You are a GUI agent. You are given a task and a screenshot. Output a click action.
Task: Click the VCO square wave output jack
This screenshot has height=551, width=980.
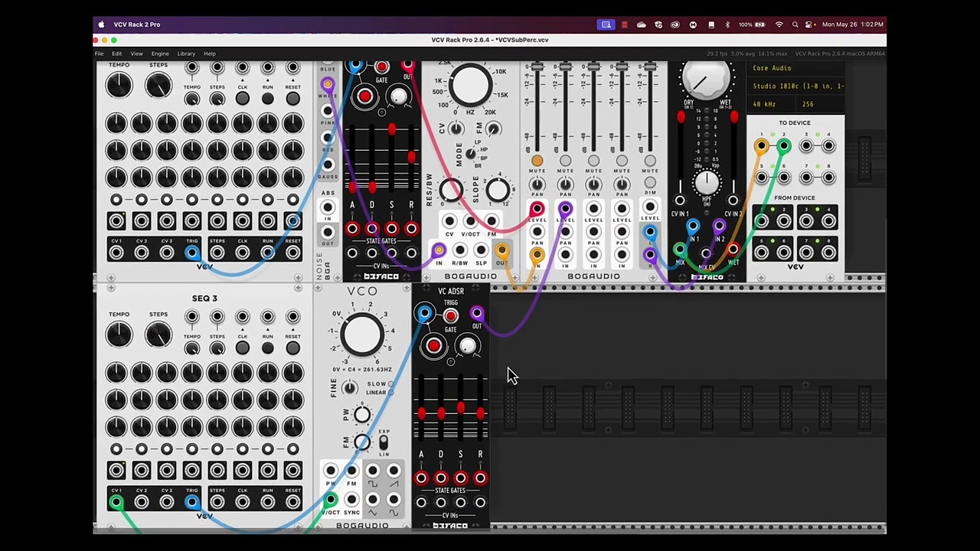point(373,471)
